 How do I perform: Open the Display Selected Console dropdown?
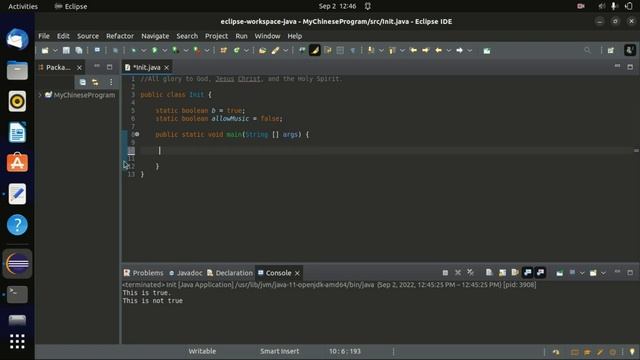(582, 273)
